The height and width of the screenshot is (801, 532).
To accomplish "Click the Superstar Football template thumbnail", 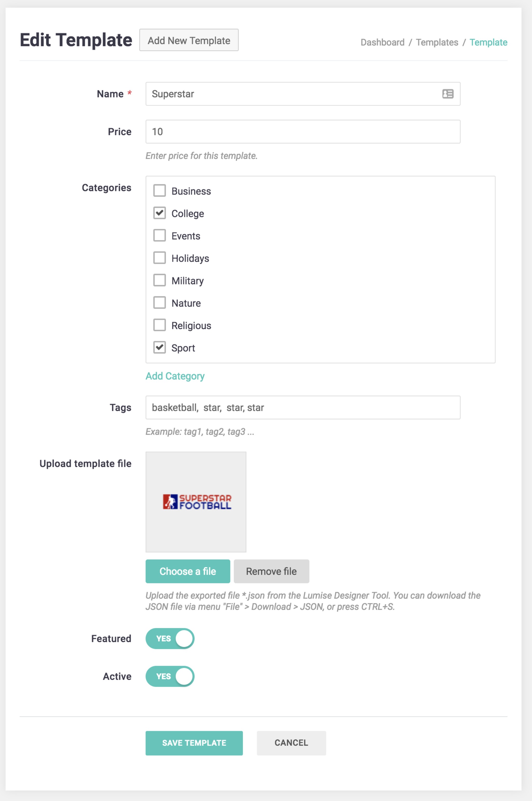I will click(196, 502).
